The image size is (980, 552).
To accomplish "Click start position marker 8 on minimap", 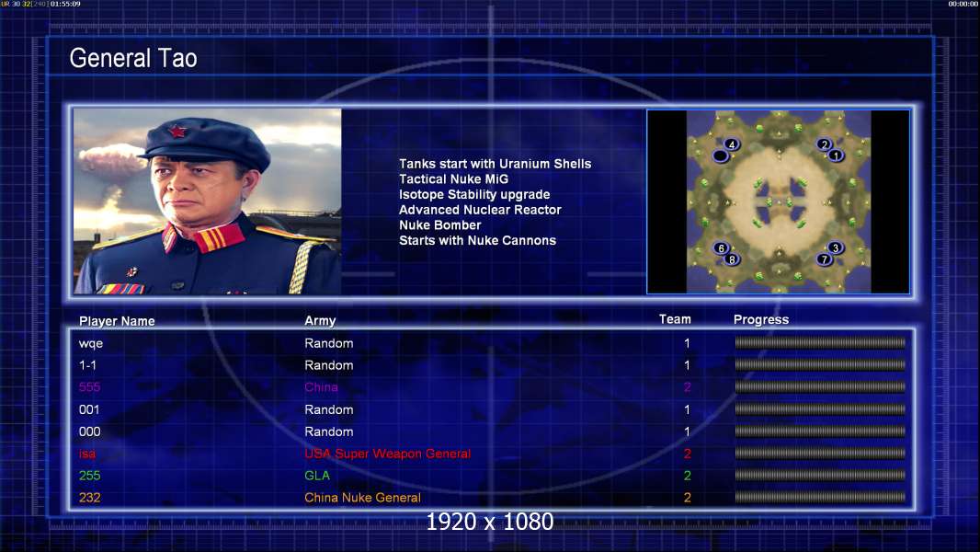I will pos(732,259).
